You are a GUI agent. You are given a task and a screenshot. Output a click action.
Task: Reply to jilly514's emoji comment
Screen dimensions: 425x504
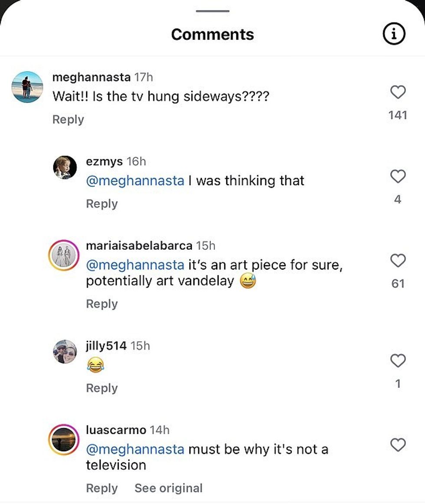102,388
